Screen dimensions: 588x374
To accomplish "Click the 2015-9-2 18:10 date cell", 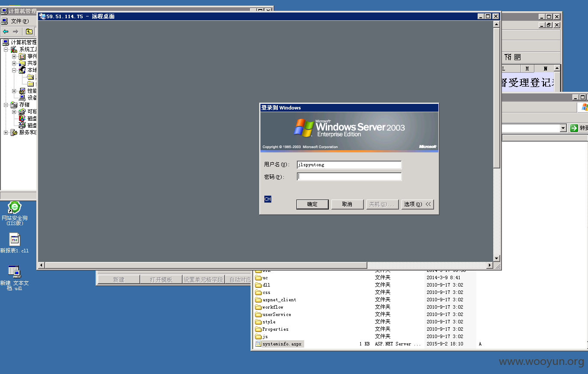I will click(445, 344).
